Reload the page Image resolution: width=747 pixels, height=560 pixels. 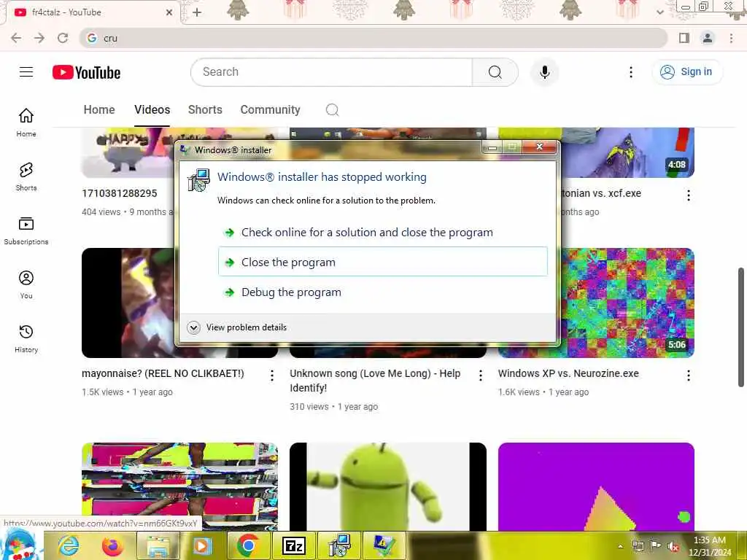click(x=63, y=38)
